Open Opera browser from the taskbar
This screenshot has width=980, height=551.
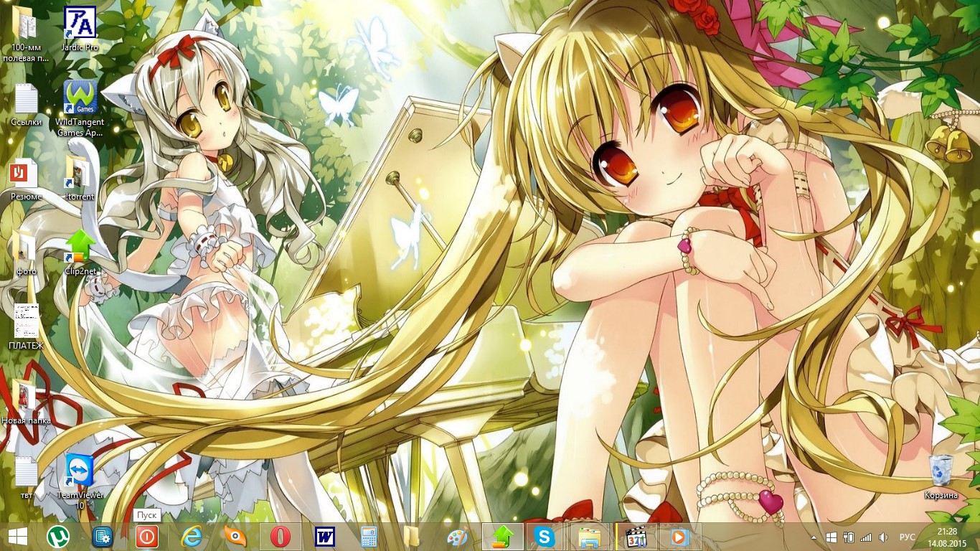coord(281,537)
